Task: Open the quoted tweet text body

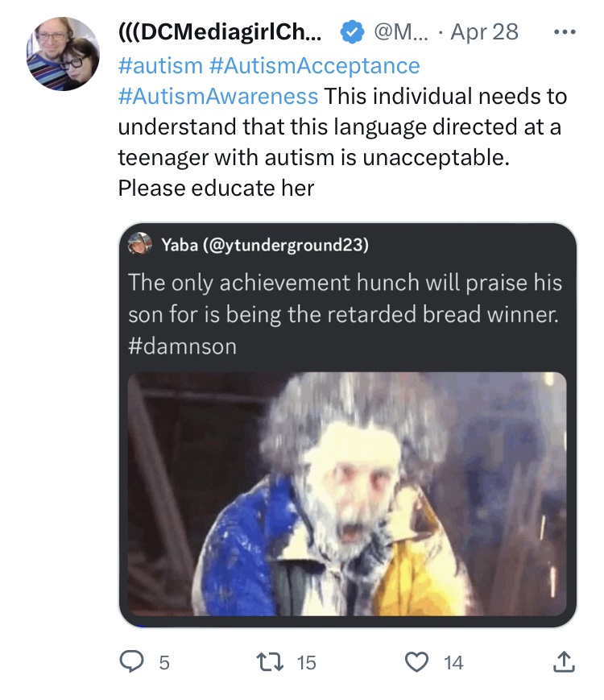Action: pos(345,314)
